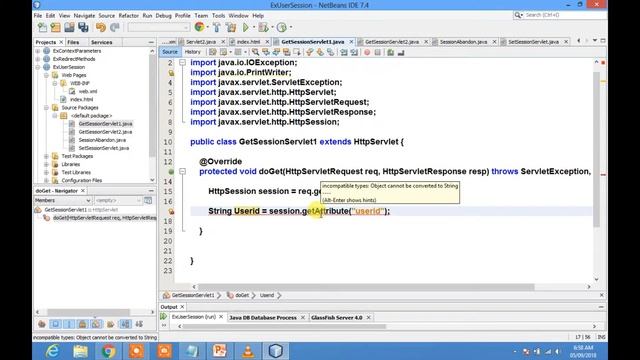Click the Chrome browser selector icon

coord(200,27)
